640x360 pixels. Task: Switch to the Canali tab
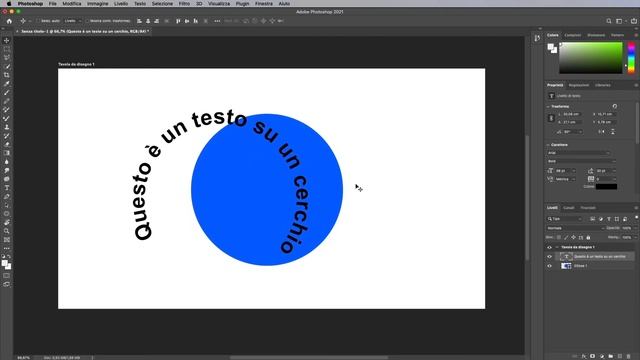[x=569, y=208]
